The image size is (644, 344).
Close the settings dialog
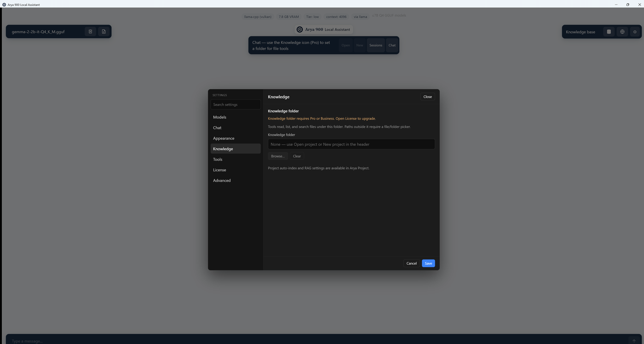428,97
